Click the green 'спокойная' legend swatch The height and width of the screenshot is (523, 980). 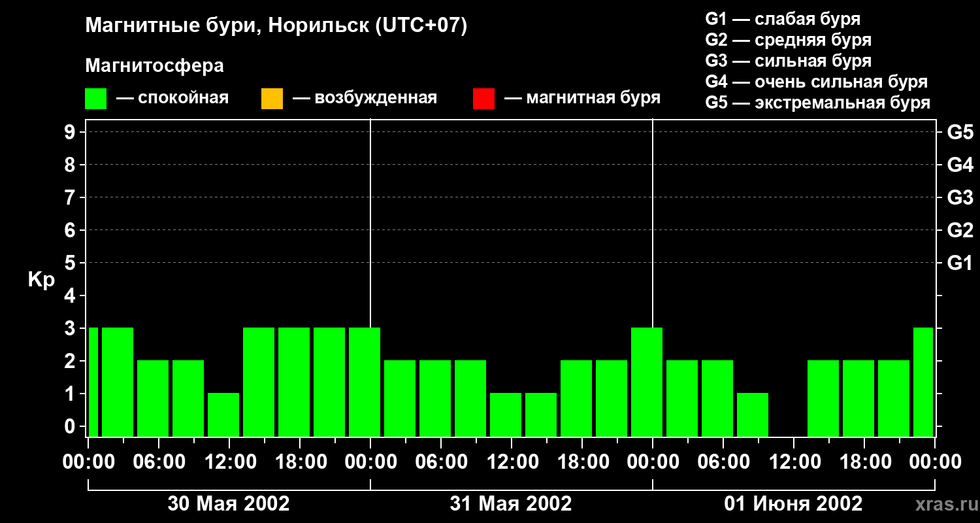(96, 99)
